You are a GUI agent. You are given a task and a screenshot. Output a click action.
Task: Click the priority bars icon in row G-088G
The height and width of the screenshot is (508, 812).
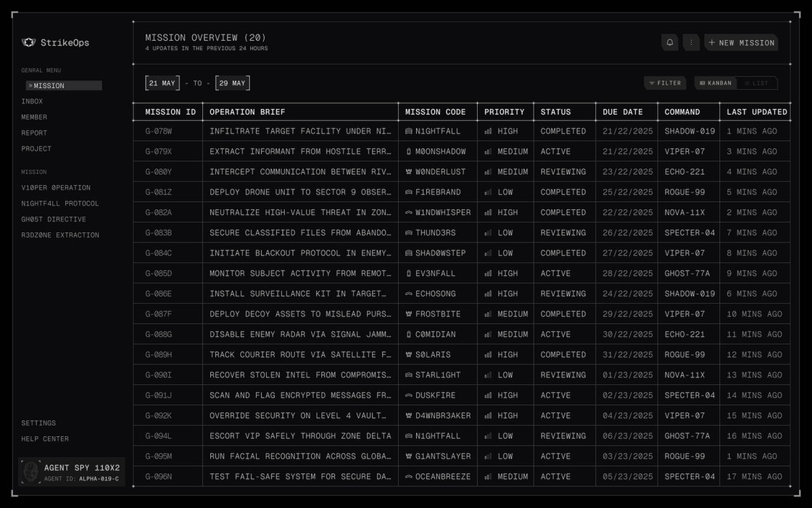click(x=488, y=335)
